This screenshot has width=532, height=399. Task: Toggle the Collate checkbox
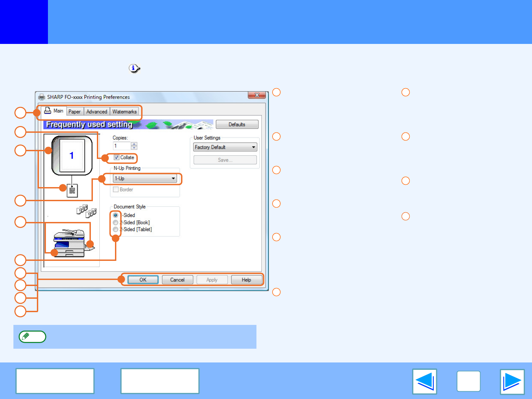pyautogui.click(x=117, y=158)
